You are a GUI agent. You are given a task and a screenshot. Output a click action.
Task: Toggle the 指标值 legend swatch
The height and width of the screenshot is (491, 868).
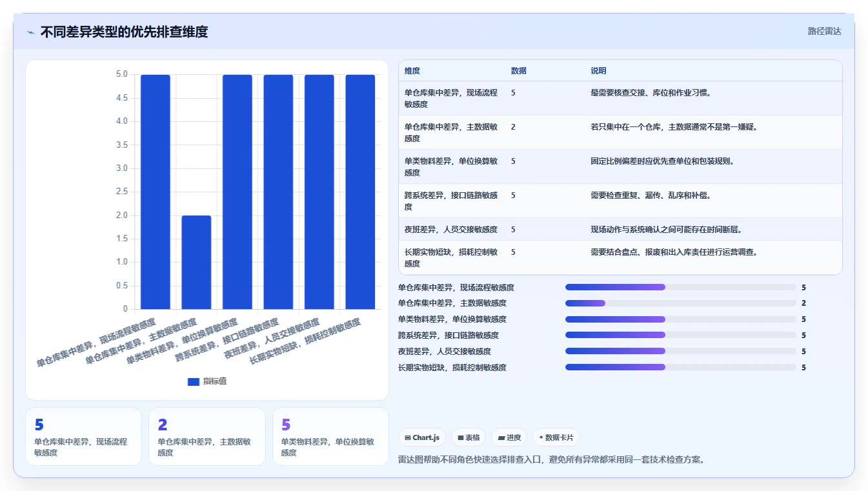pos(194,381)
